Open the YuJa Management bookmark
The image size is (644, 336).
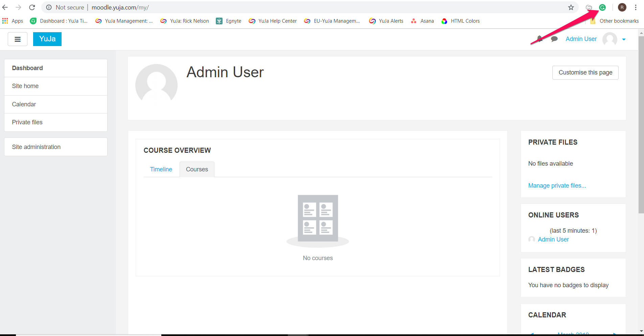coord(124,21)
